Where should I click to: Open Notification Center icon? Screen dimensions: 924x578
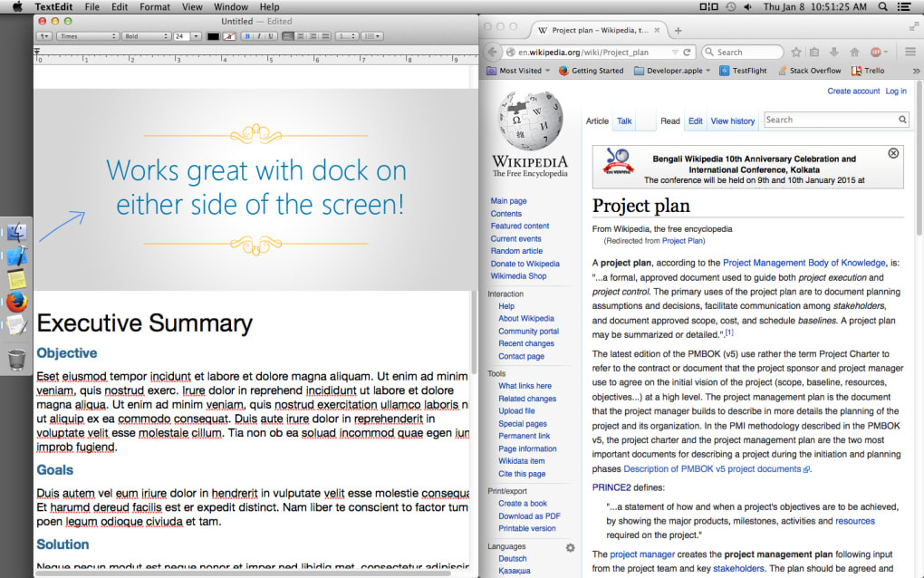(904, 6)
